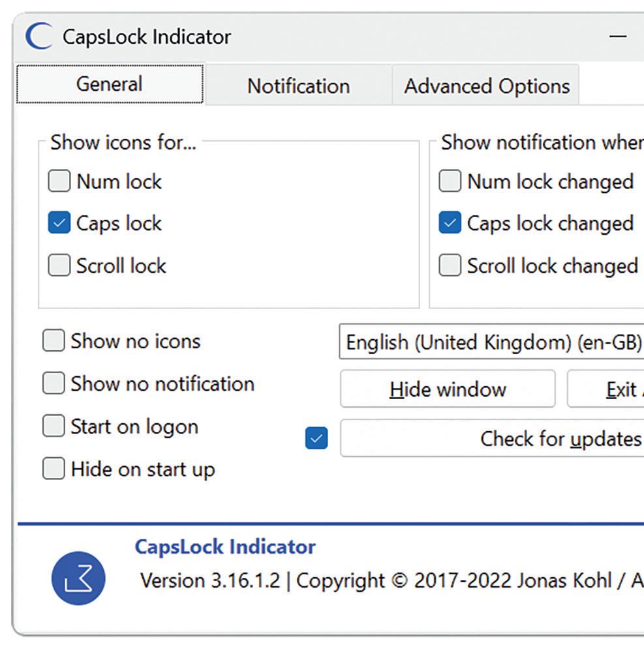
Task: Switch to the General tab
Action: click(110, 83)
